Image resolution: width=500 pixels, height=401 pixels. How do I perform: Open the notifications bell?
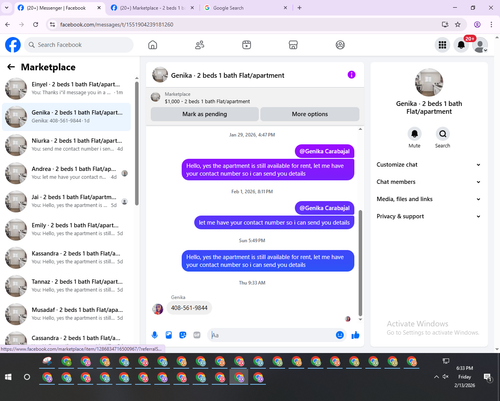pyautogui.click(x=461, y=45)
